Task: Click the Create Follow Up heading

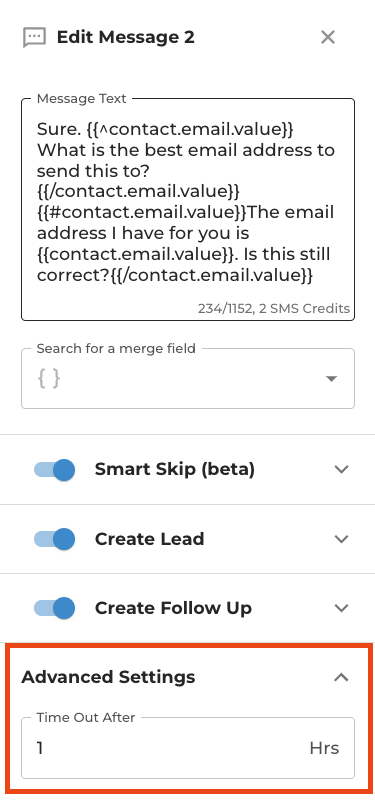Action: (173, 608)
